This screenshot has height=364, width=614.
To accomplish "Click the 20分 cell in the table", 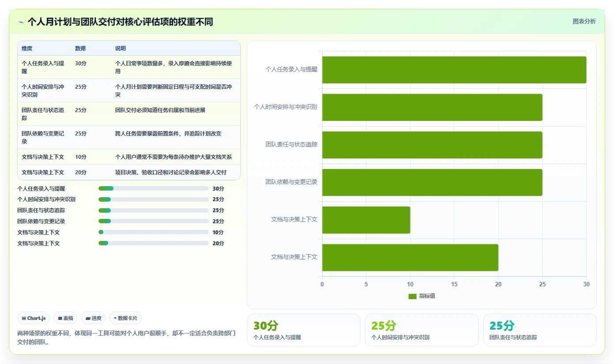I will coord(81,173).
